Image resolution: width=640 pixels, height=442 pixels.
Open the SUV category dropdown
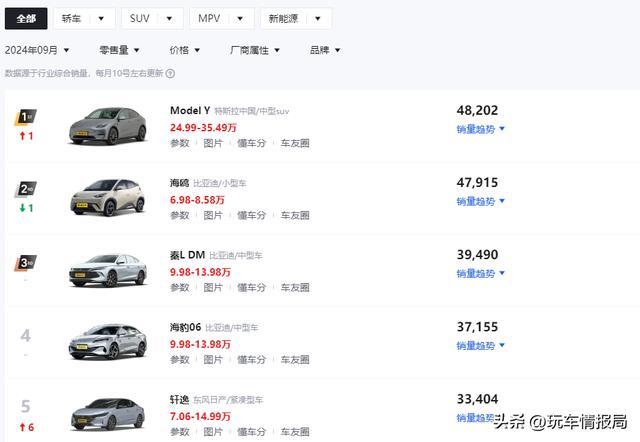pos(152,18)
